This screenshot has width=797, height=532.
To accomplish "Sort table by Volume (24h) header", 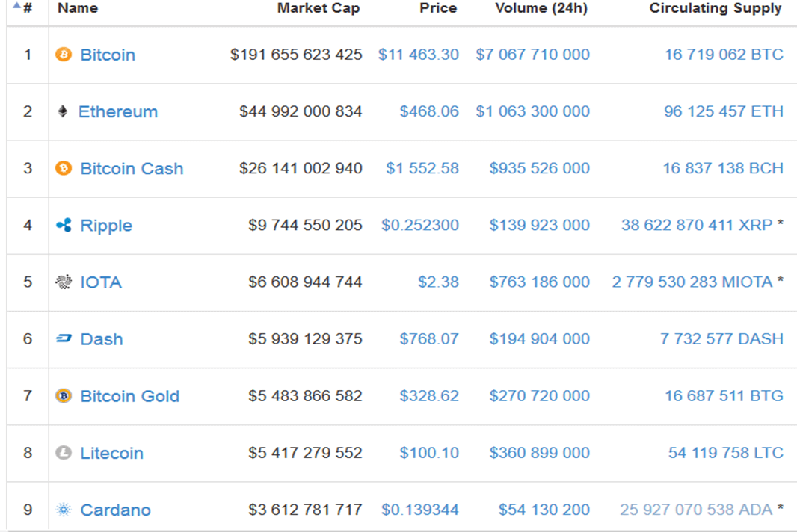I will tap(541, 8).
